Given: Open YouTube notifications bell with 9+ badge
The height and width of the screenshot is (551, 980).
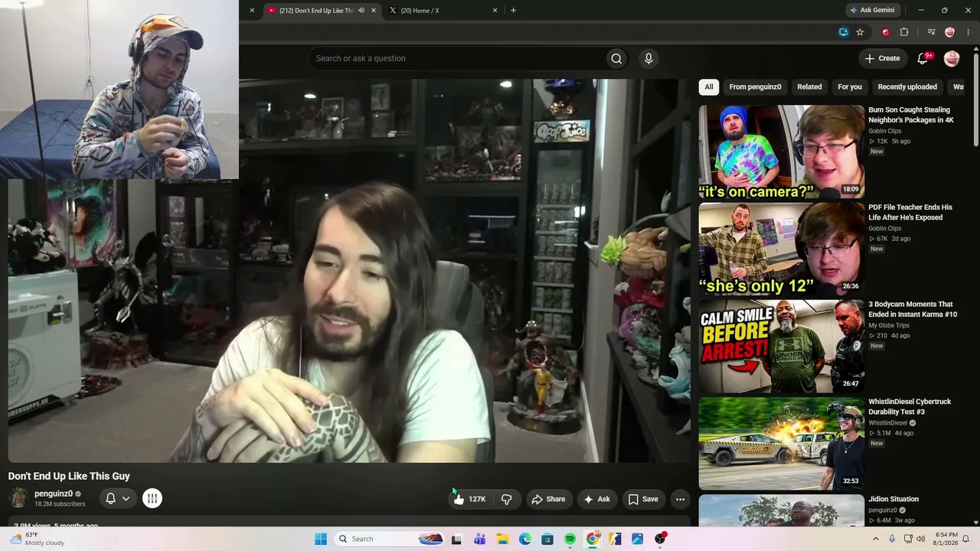Looking at the screenshot, I should [x=923, y=58].
